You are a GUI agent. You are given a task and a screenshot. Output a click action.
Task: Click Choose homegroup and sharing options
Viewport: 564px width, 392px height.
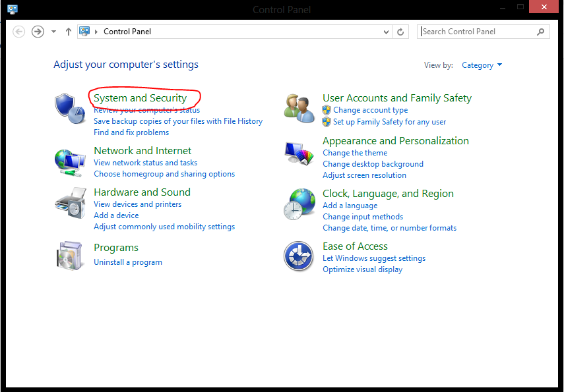164,174
